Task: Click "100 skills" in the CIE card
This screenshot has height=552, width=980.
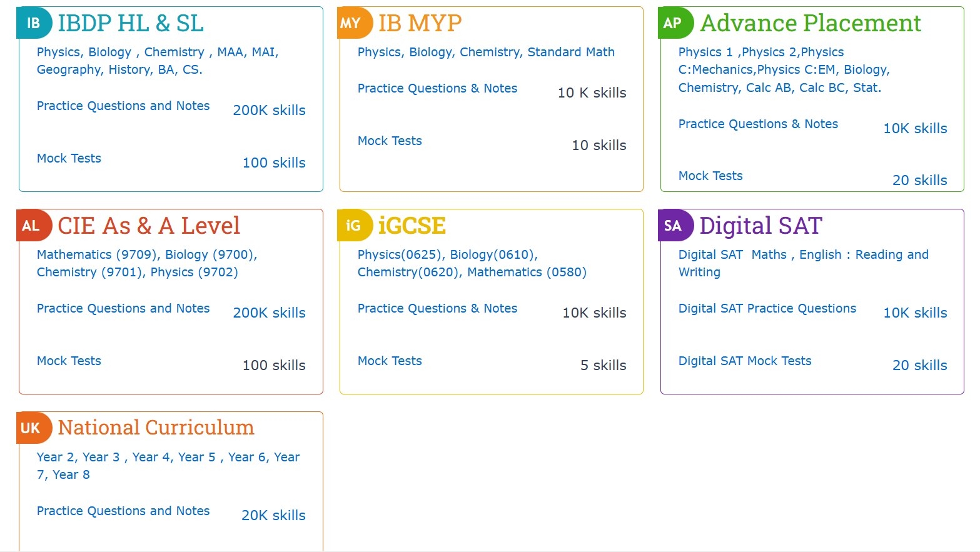Action: (x=274, y=365)
